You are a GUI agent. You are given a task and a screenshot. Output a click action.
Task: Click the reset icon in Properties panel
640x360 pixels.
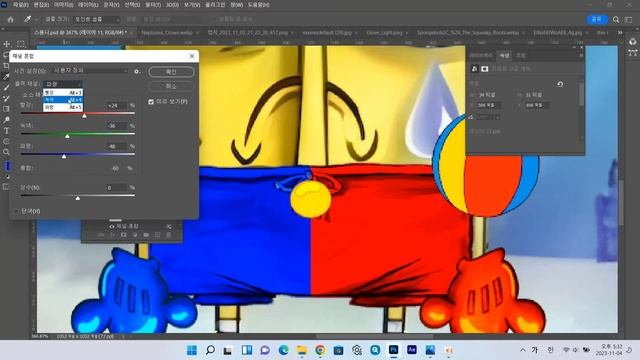point(560,84)
